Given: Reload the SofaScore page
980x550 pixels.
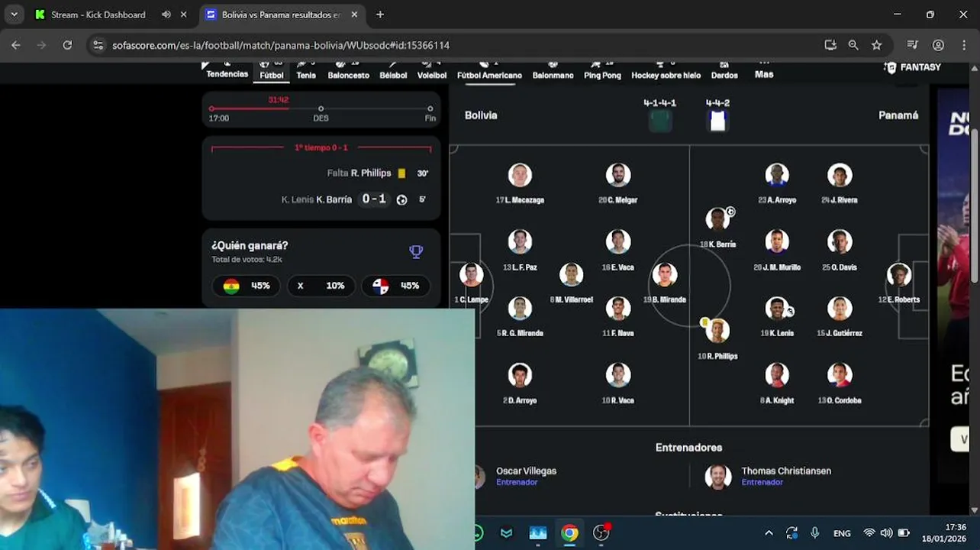Looking at the screenshot, I should point(67,45).
